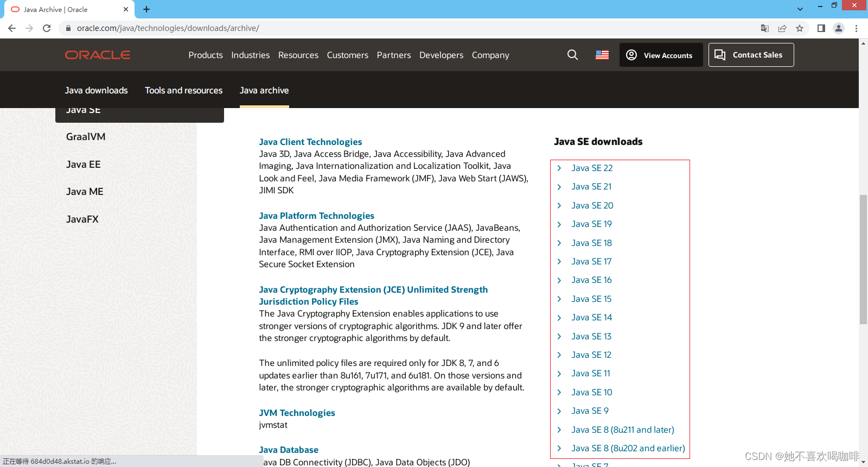Open the Java SE 9 link

coord(590,411)
